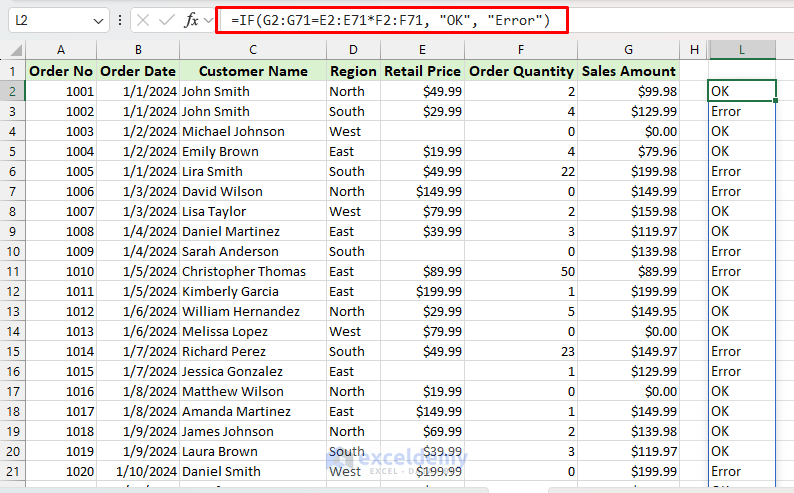Click the Cancel X icon in formula bar

[143, 20]
